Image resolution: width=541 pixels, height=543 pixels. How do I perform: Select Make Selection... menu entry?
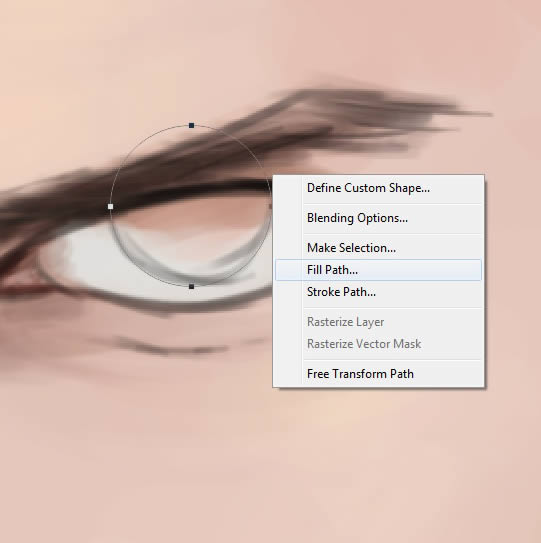[x=378, y=248]
